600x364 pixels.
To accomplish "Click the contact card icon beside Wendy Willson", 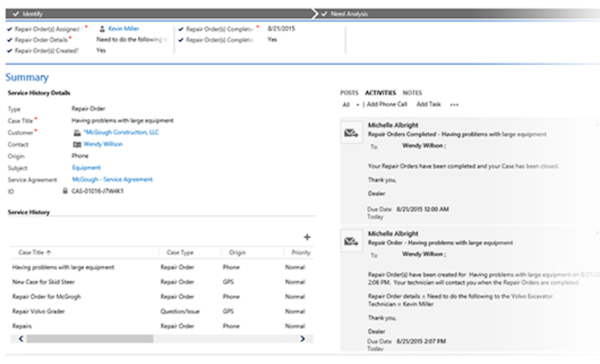I will [x=77, y=144].
